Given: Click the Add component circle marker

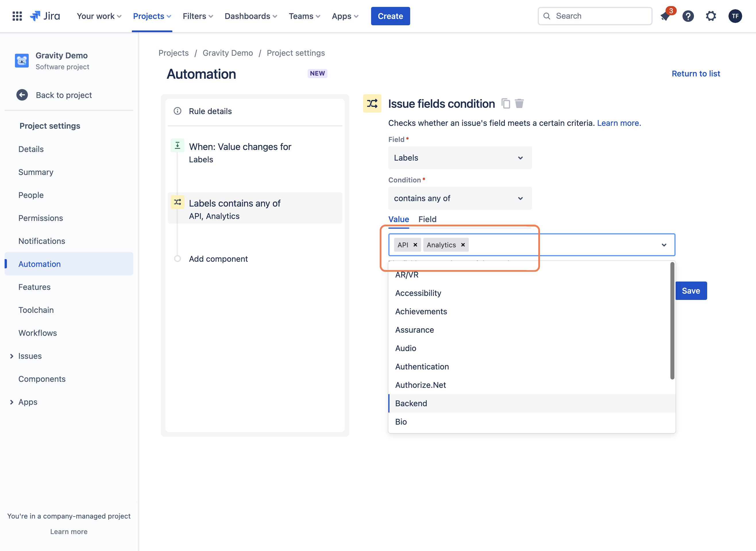Looking at the screenshot, I should point(178,259).
